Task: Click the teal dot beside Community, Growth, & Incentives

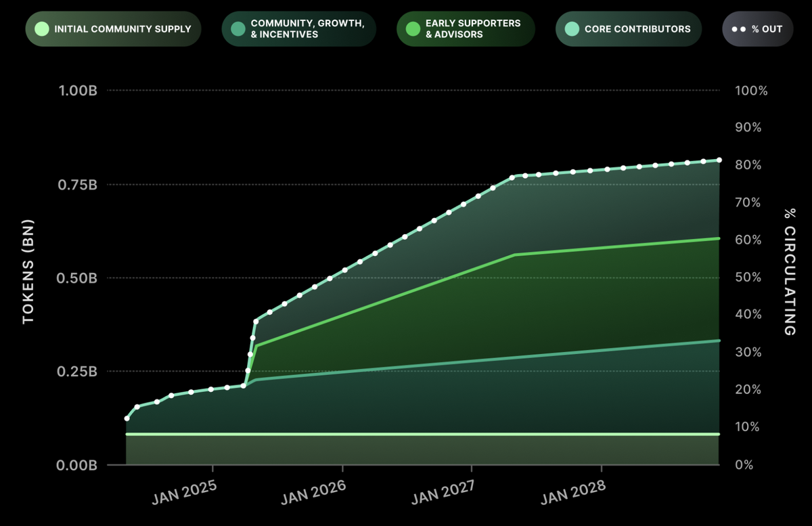Action: [237, 29]
